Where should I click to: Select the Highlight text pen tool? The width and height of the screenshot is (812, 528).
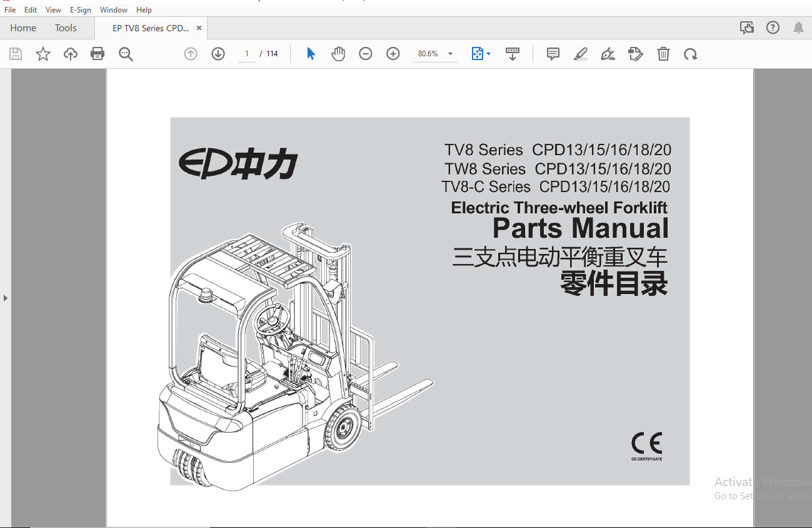pos(581,54)
